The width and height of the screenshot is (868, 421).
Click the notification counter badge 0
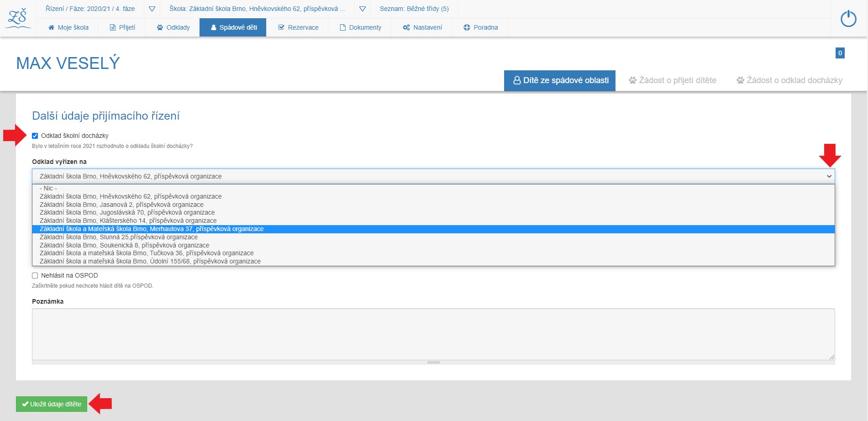(x=840, y=53)
